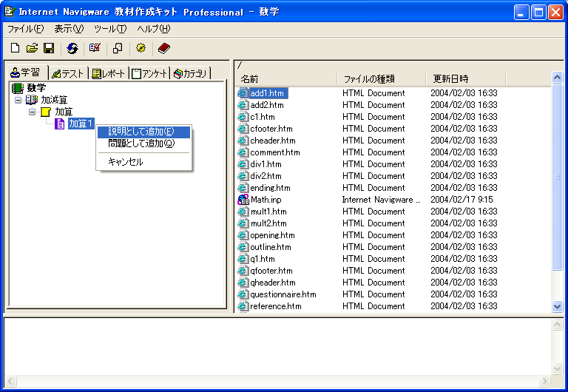This screenshot has width=568, height=392.
Task: Choose 説明として追加(E) from context menu
Action: (143, 132)
